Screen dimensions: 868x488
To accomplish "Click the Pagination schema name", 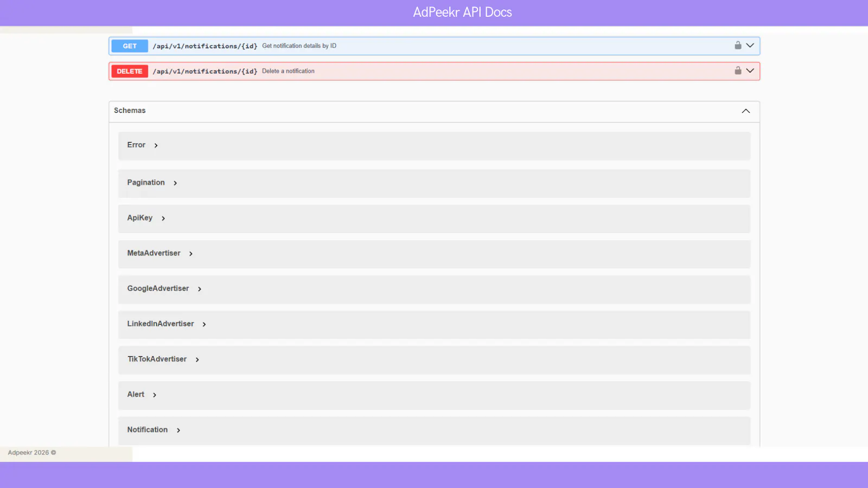I will click(x=146, y=183).
